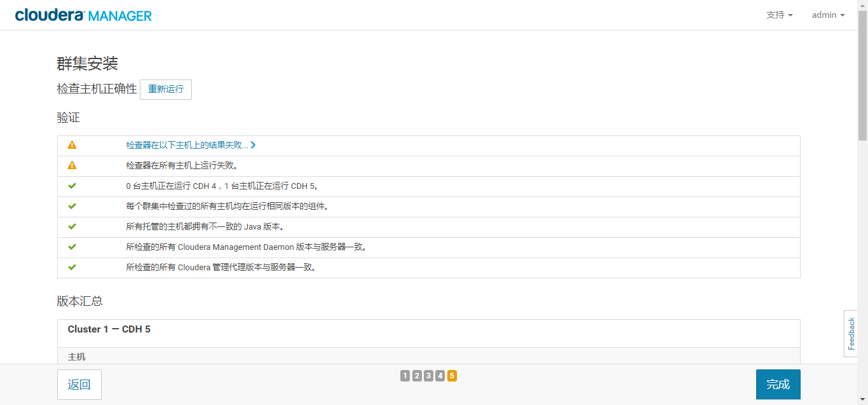Click green check beside 相同版本的组件 row
Image resolution: width=868 pixels, height=405 pixels.
pyautogui.click(x=72, y=206)
